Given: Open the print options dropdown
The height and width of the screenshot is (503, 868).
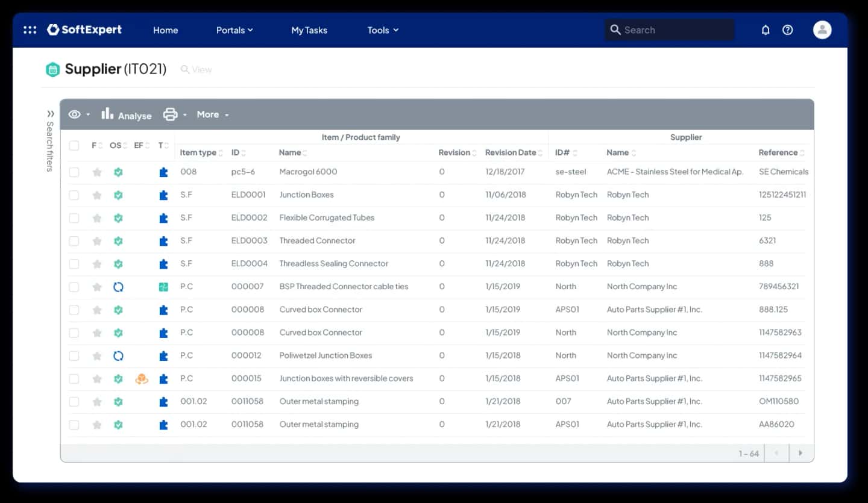Looking at the screenshot, I should (x=175, y=114).
